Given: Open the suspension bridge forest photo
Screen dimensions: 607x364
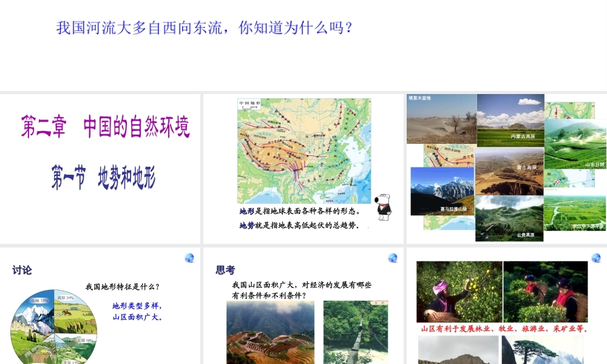Looking at the screenshot, I should [356, 332].
